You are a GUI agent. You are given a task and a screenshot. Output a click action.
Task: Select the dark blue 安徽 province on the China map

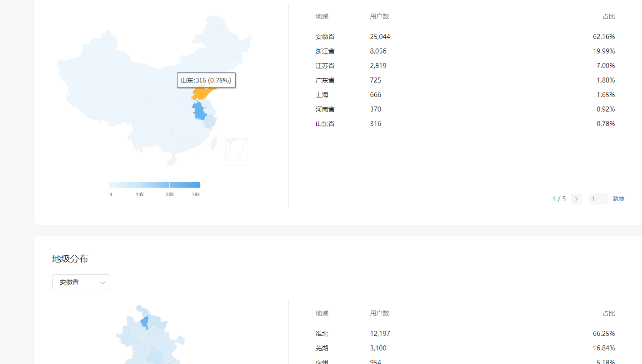point(199,111)
